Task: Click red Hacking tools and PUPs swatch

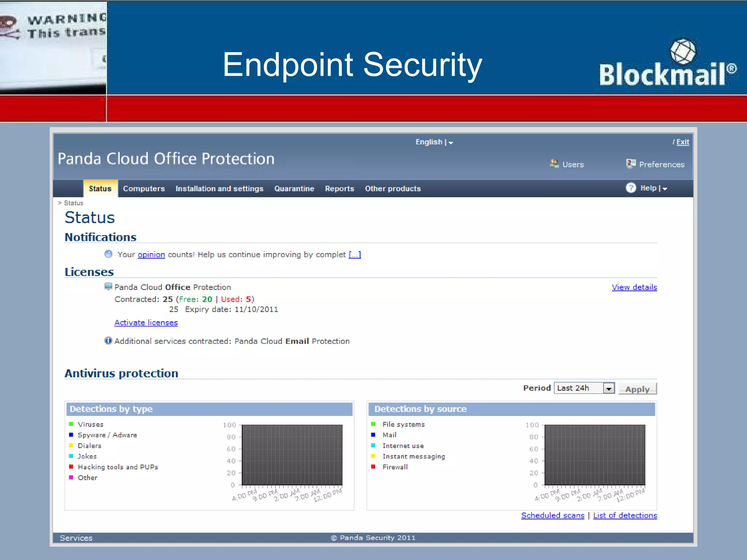Action: tap(71, 467)
